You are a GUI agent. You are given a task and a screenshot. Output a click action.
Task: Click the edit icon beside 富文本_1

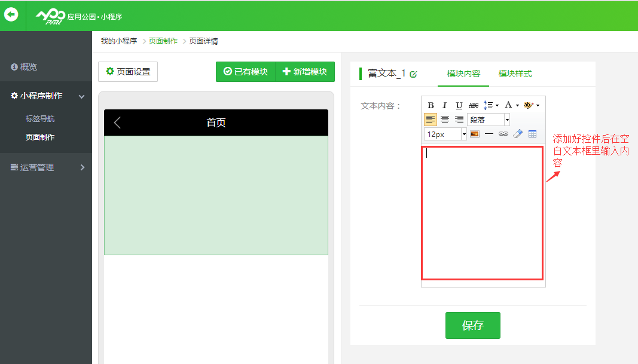pos(413,74)
